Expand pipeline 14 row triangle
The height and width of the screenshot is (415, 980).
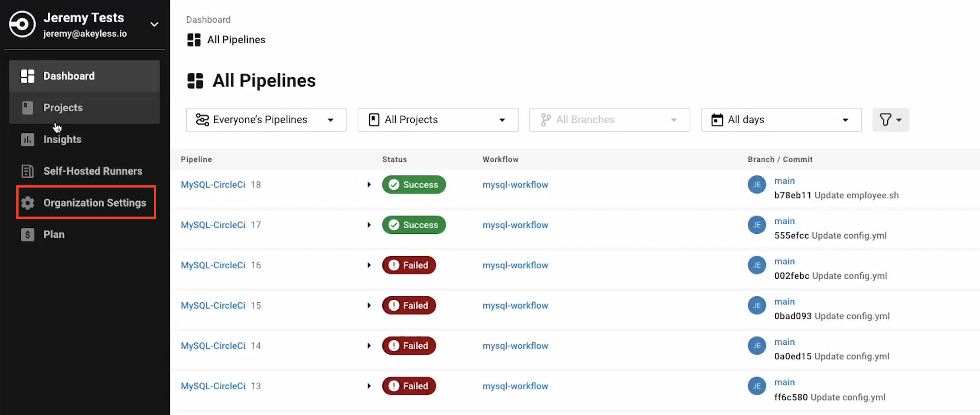pyautogui.click(x=369, y=346)
